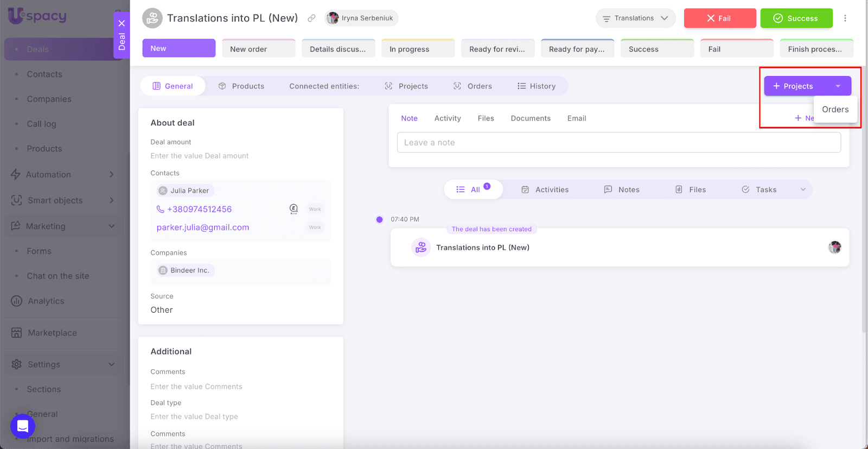This screenshot has height=449, width=868.
Task: Open the three-dot more options menu
Action: click(x=845, y=18)
